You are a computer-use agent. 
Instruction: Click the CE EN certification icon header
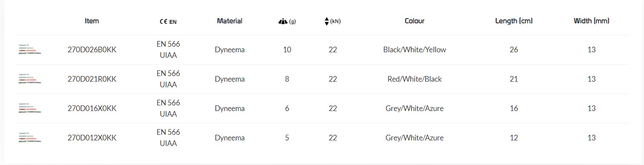click(168, 22)
